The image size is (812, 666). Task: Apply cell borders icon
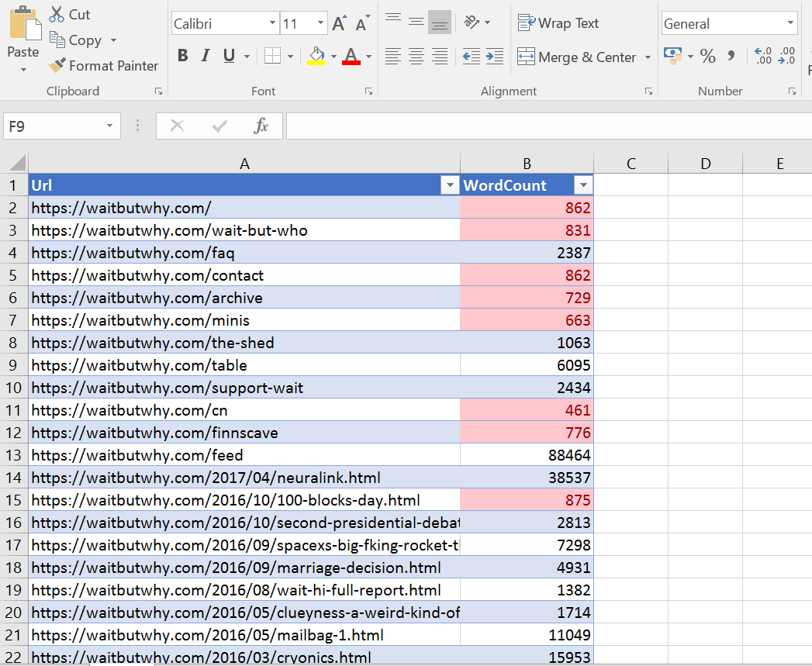point(272,55)
